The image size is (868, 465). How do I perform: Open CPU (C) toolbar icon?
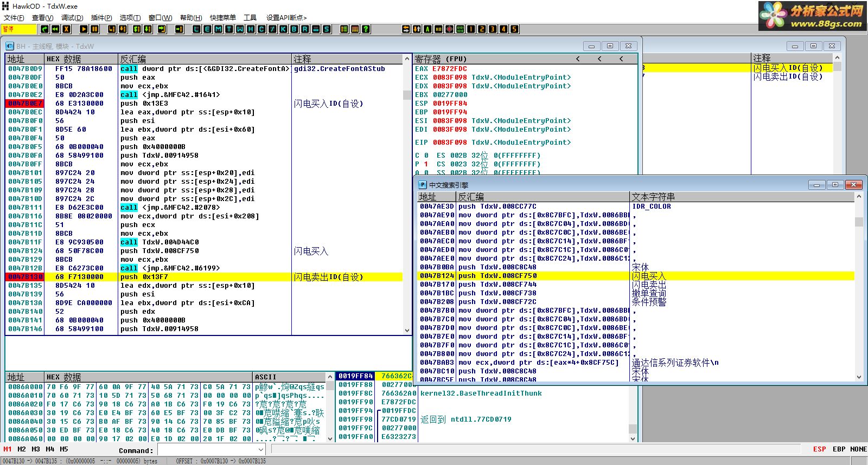click(261, 29)
